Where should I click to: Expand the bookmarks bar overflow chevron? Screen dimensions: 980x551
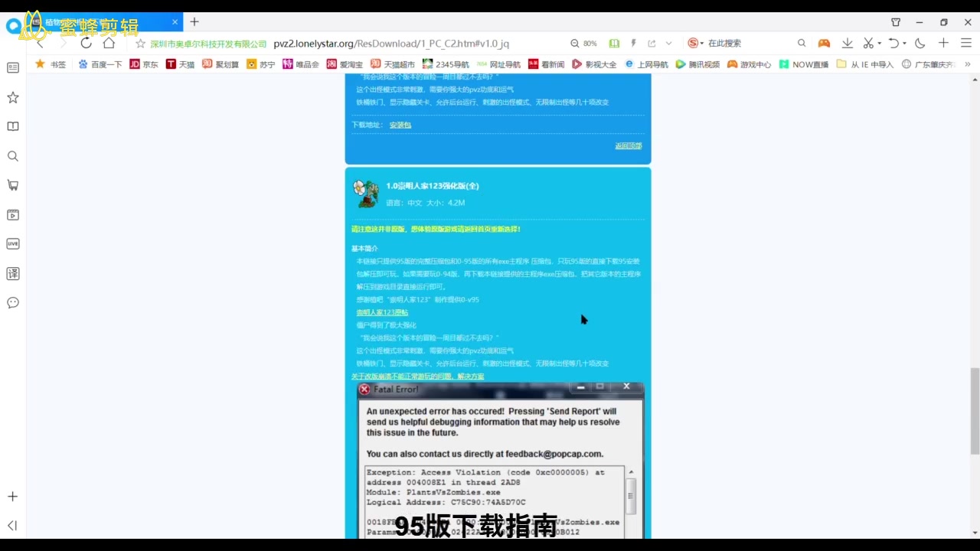coord(967,64)
